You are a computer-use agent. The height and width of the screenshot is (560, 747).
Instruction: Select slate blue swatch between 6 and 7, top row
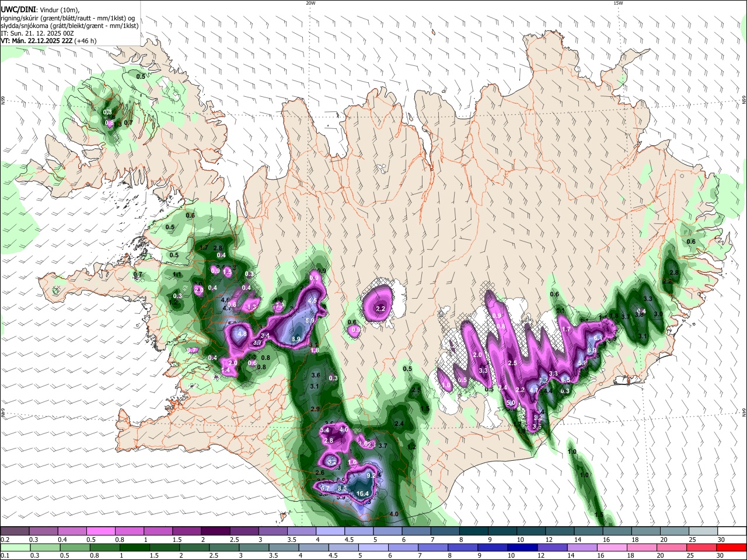pyautogui.click(x=416, y=531)
